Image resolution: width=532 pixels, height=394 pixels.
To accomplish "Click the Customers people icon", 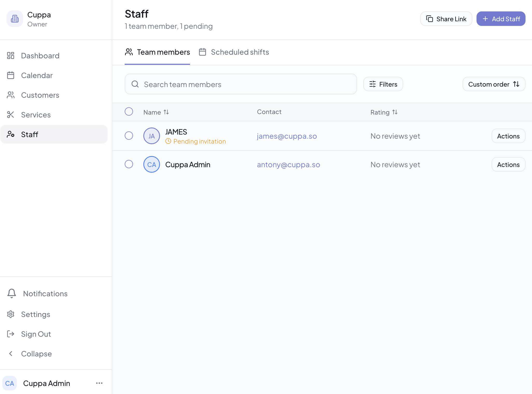I will coord(11,95).
